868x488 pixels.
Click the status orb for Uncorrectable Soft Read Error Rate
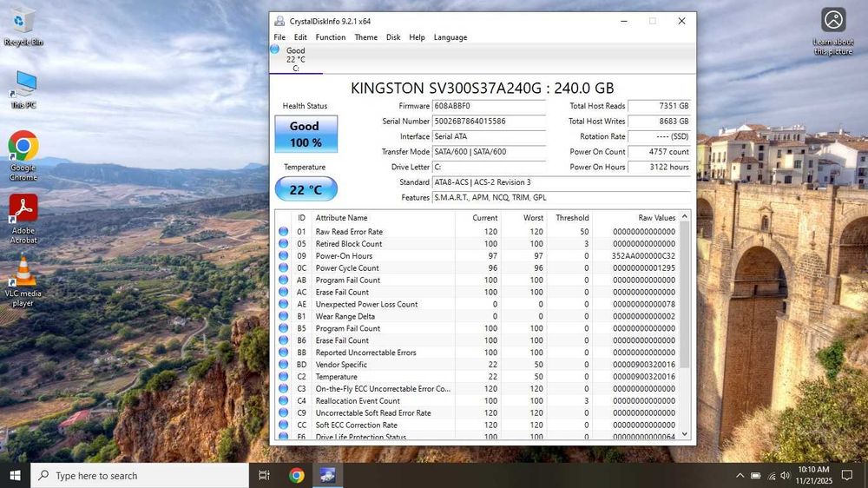click(x=284, y=412)
